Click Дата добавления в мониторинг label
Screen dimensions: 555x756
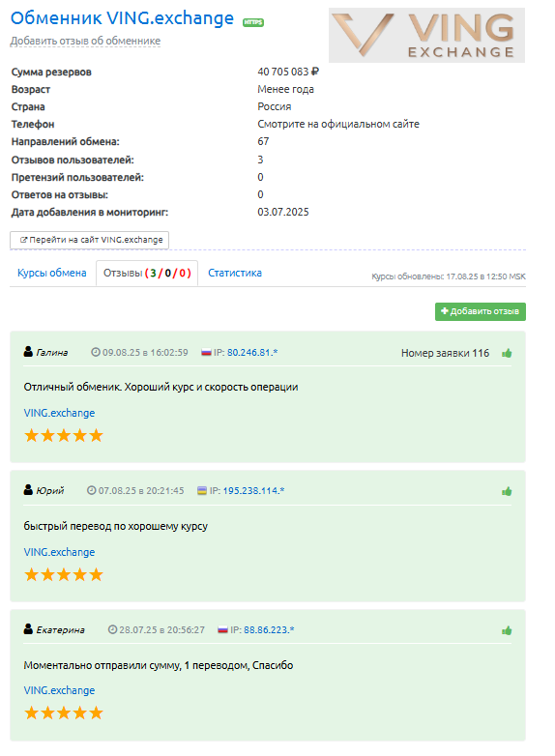coord(90,212)
